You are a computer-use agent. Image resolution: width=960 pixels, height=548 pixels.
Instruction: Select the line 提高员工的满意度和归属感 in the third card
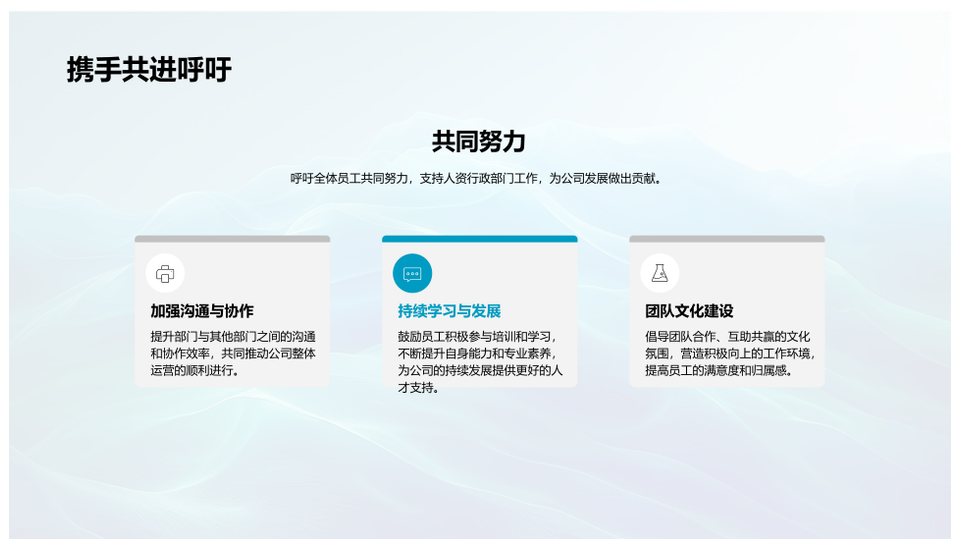[719, 370]
